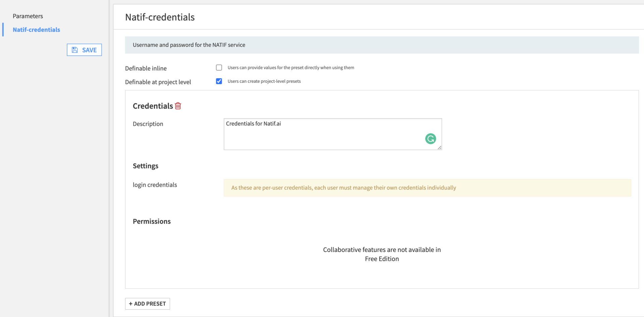Click the bookmark-style save glyph in sidebar button
644x317 pixels.
click(75, 50)
